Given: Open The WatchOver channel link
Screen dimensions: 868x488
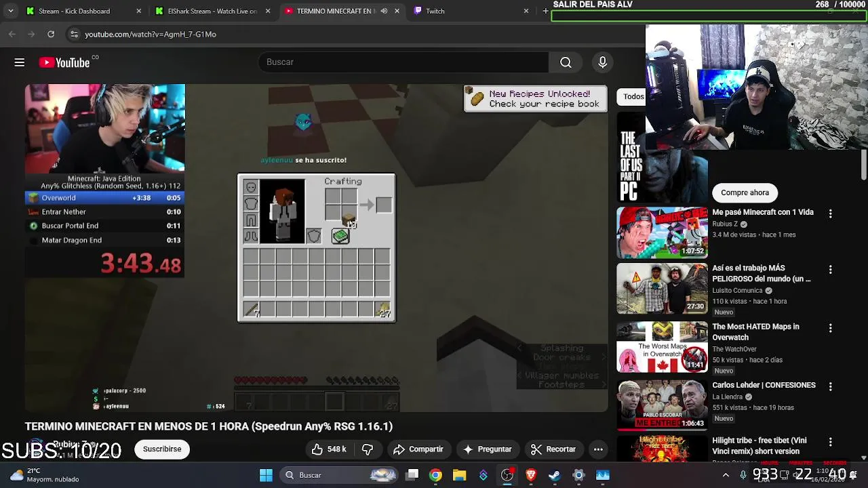Looking at the screenshot, I should 734,349.
